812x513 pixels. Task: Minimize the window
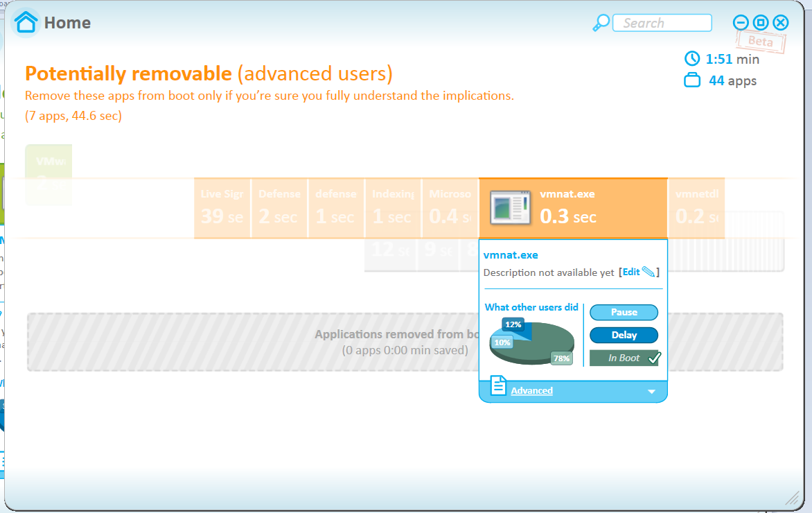741,22
